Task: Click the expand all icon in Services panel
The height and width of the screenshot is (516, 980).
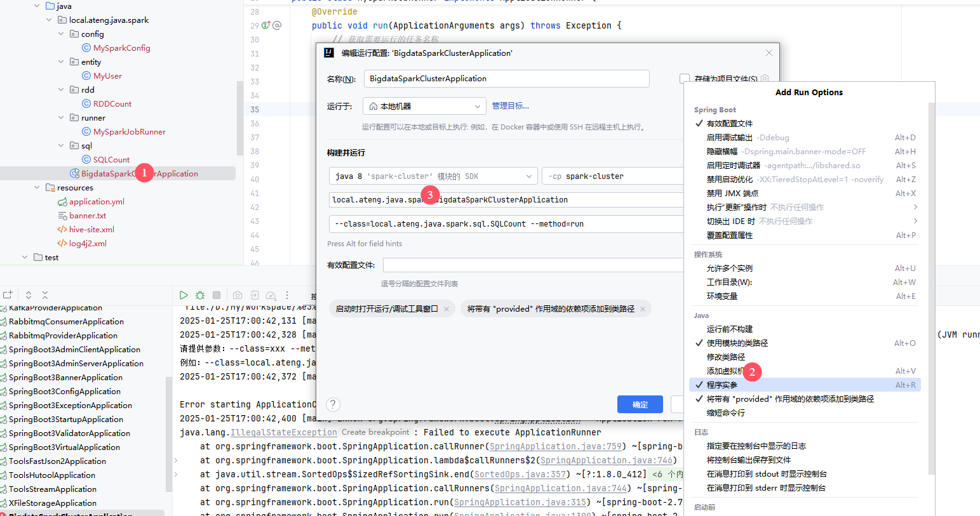Action: coord(29,295)
